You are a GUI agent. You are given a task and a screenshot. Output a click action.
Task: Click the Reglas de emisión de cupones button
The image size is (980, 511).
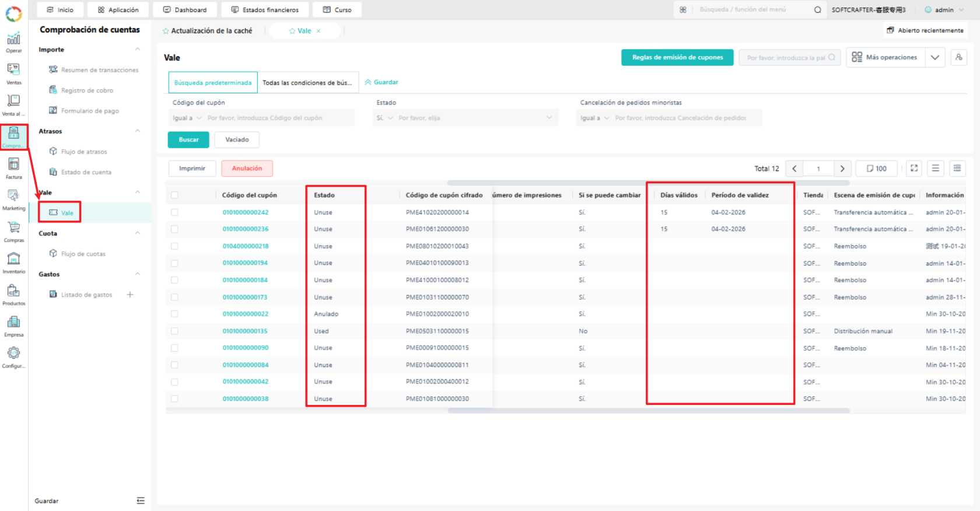pyautogui.click(x=677, y=57)
